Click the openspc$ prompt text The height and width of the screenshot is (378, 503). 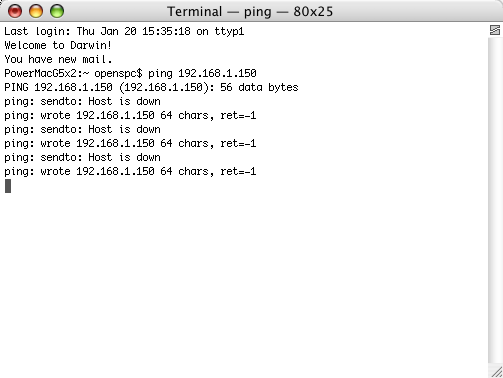[x=118, y=73]
